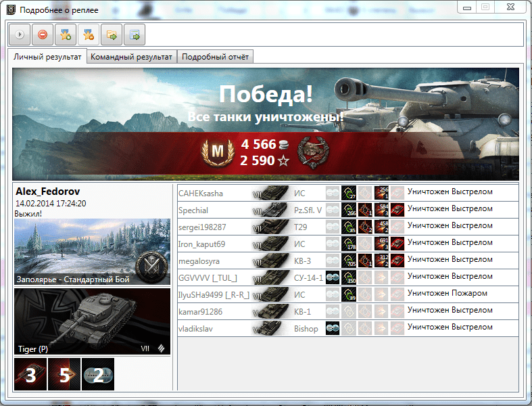Select player name megalosyra

point(199,261)
